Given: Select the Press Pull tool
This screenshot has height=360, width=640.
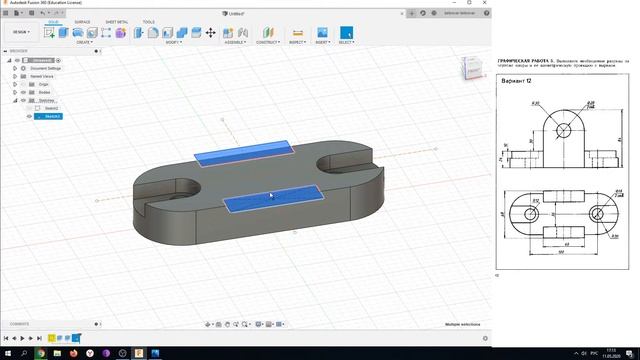Looking at the screenshot, I should click(x=138, y=33).
